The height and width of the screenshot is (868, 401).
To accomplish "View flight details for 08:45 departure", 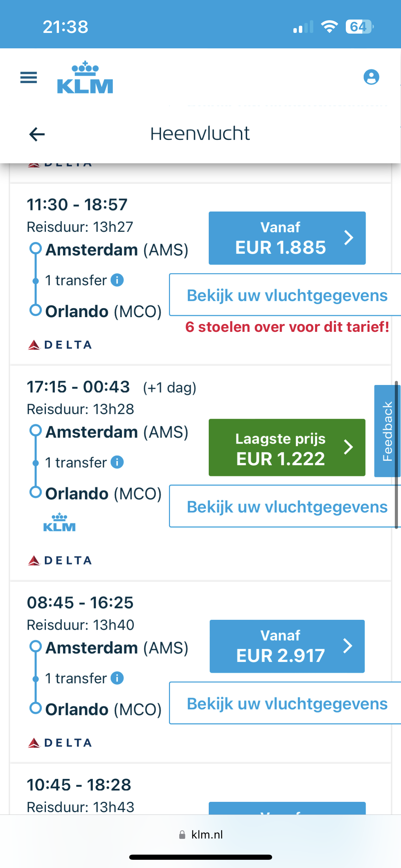I will tap(287, 703).
